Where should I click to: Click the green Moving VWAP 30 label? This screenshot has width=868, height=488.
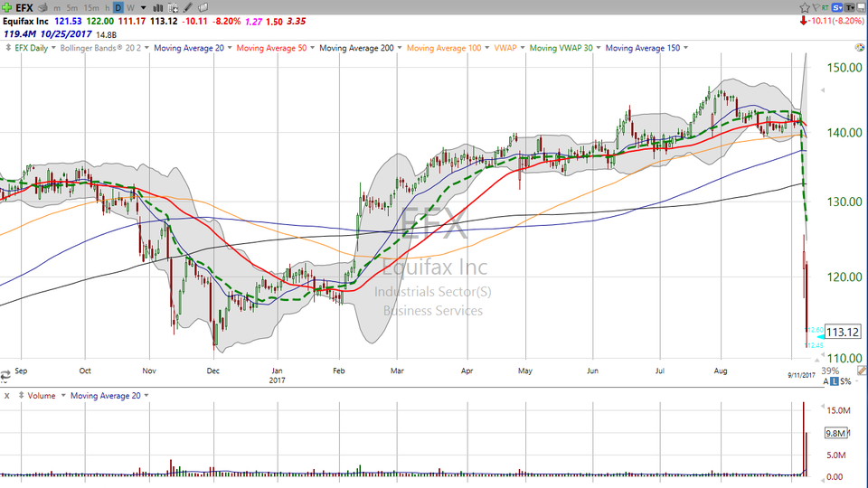pos(561,48)
